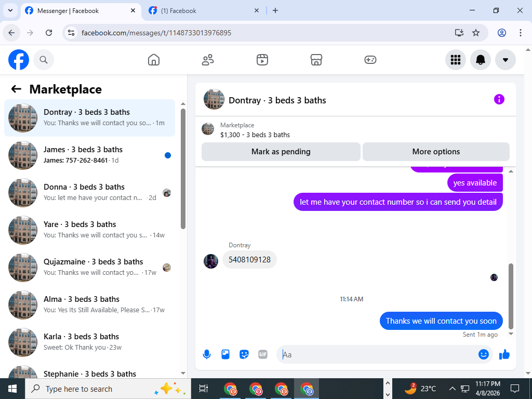Open the Donna conversation

(89, 192)
